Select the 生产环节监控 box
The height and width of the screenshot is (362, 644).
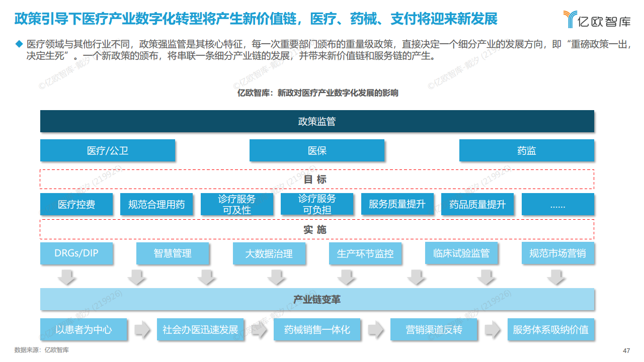tap(365, 253)
